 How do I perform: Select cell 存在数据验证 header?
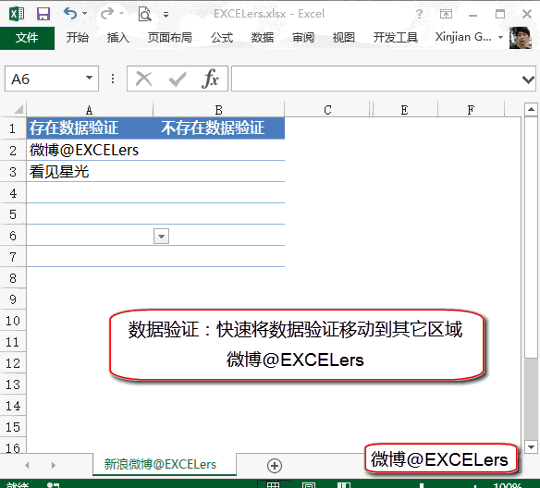pyautogui.click(x=90, y=128)
